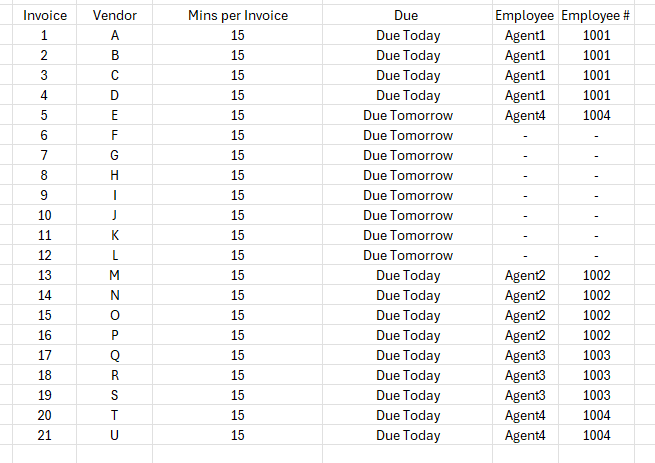Click the cell with vendor M

click(114, 275)
